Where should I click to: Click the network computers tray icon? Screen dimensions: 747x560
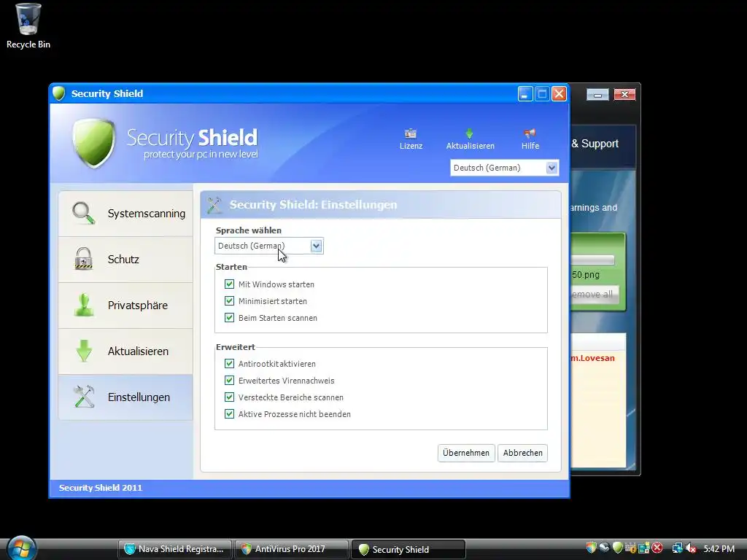click(x=677, y=548)
